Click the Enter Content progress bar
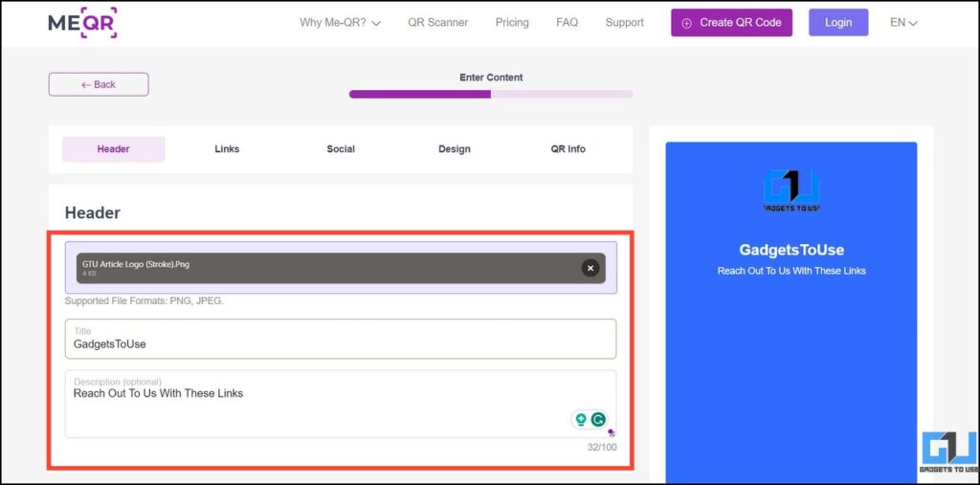This screenshot has height=485, width=980. tap(490, 94)
